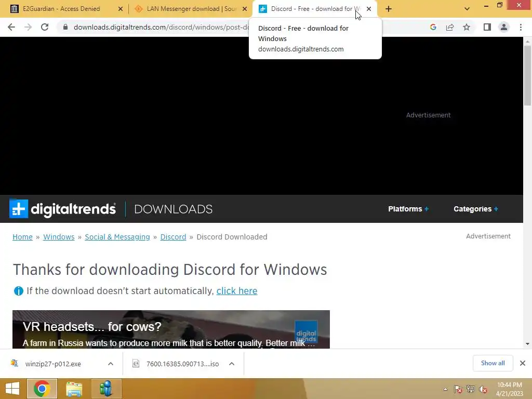The image size is (532, 399).
Task: Bookmark this page with the star
Action: point(467,27)
